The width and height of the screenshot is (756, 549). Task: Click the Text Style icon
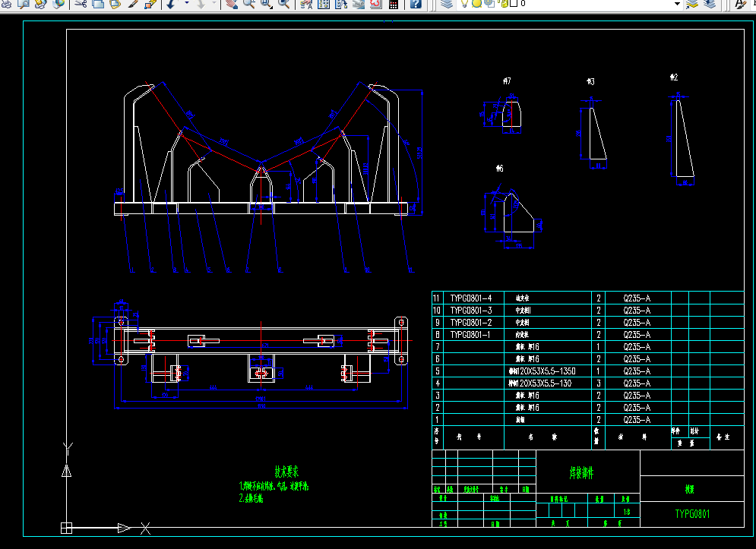(740, 4)
